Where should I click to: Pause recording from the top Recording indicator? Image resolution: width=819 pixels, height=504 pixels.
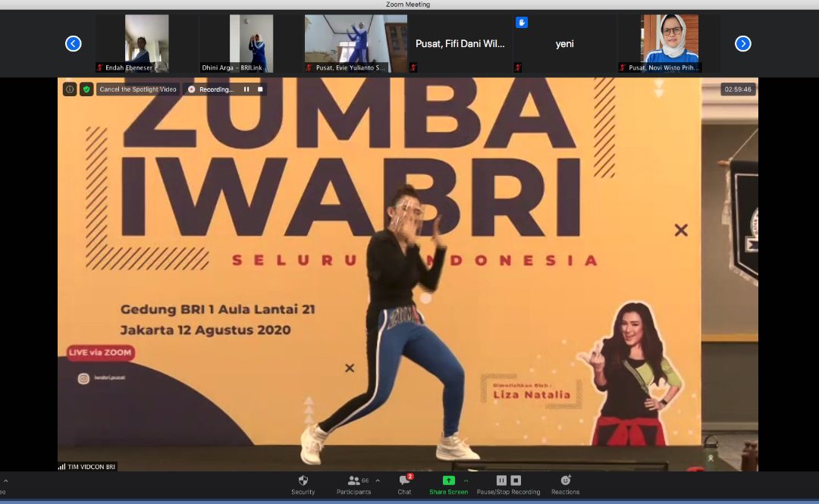point(246,89)
